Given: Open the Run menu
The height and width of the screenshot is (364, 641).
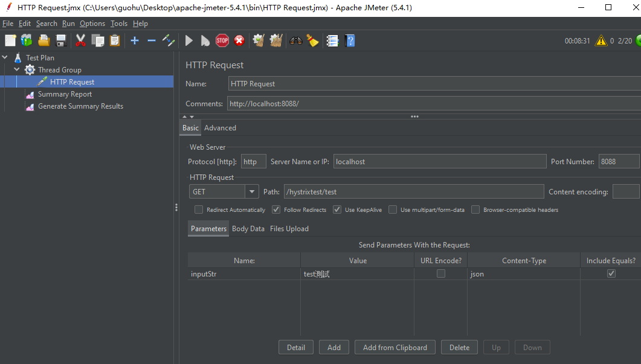Looking at the screenshot, I should tap(68, 24).
